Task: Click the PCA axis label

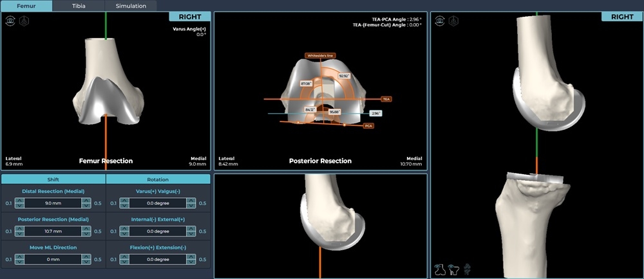Action: (x=368, y=126)
